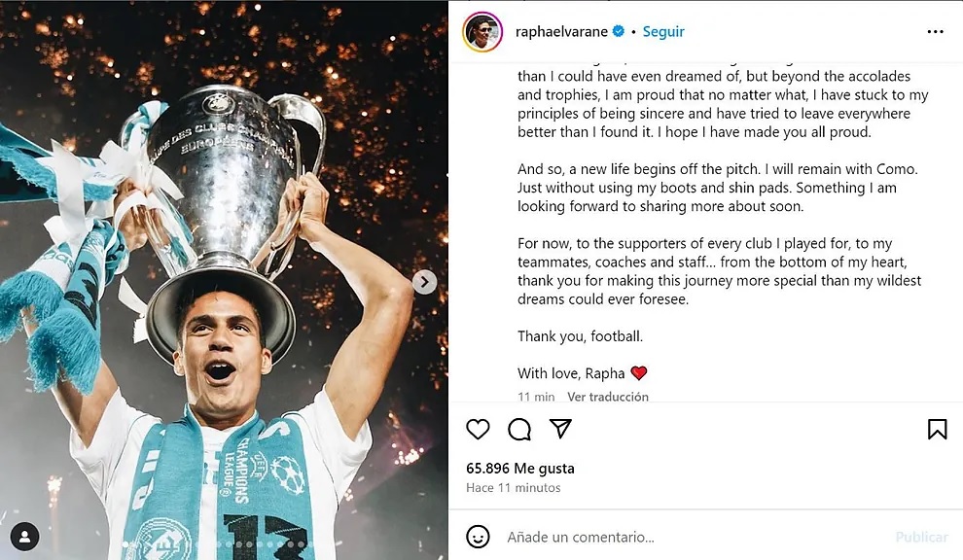Share post using paper plane icon

click(x=560, y=429)
